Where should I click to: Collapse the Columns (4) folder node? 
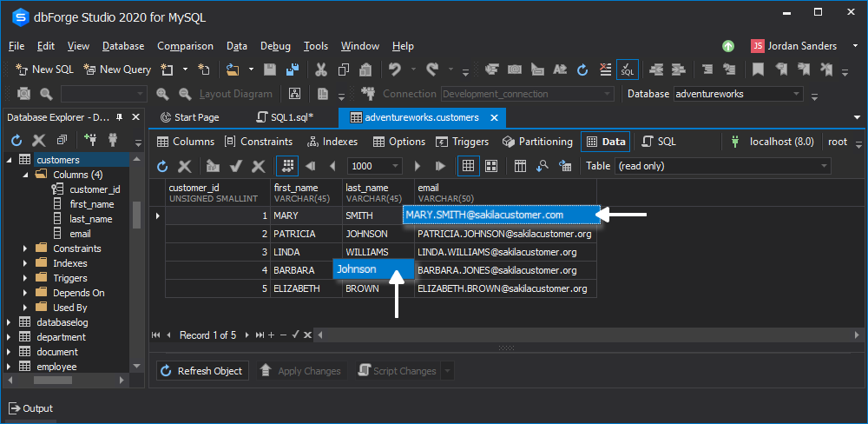[x=25, y=175]
